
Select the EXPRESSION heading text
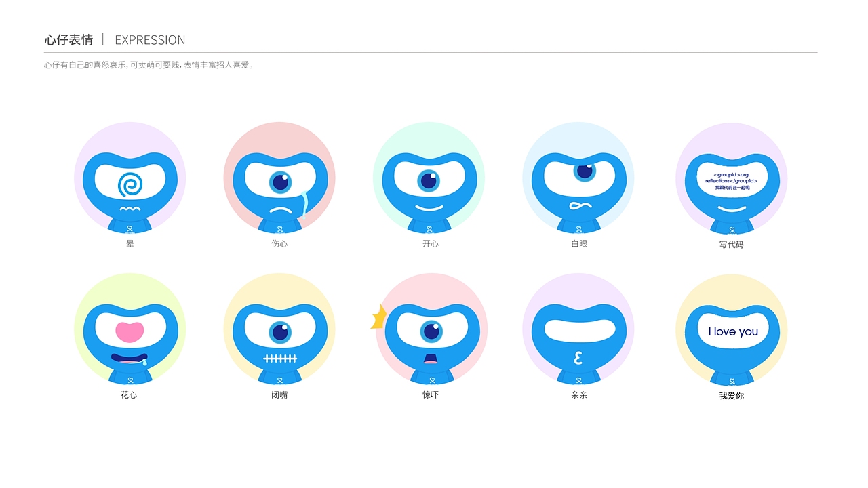150,39
